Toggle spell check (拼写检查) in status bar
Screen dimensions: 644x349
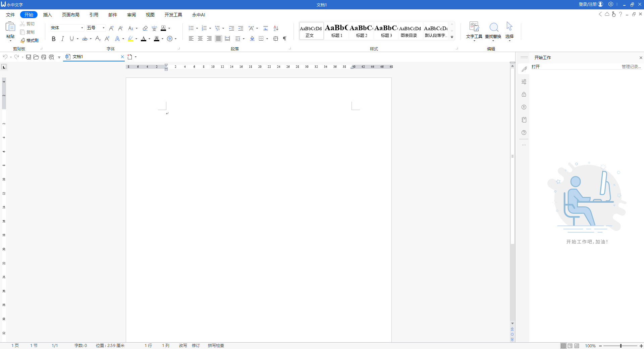coord(216,346)
